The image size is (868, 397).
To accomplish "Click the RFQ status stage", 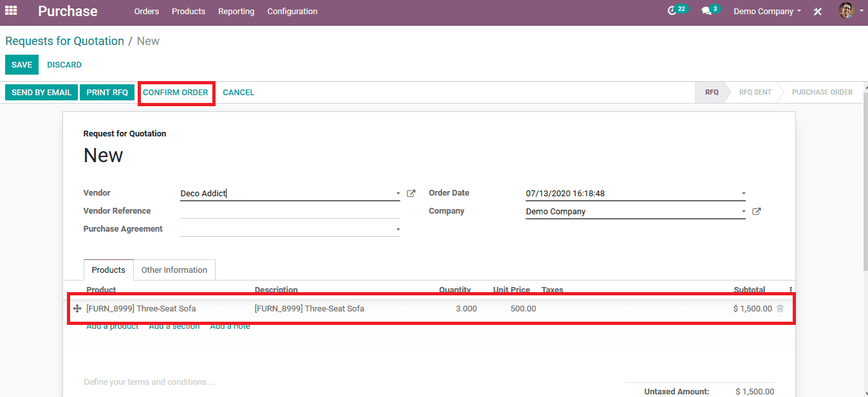I will [712, 93].
